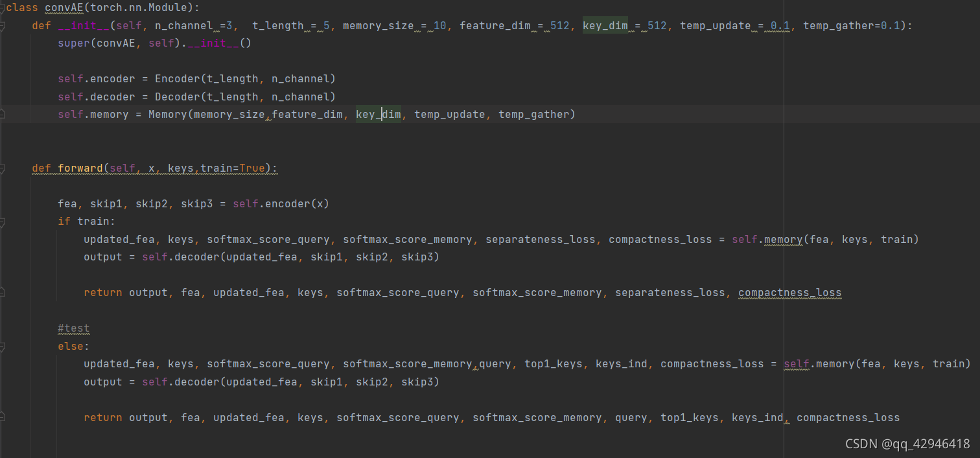Click temp_update parameter in __init__ signature
This screenshot has height=458, width=980.
715,26
